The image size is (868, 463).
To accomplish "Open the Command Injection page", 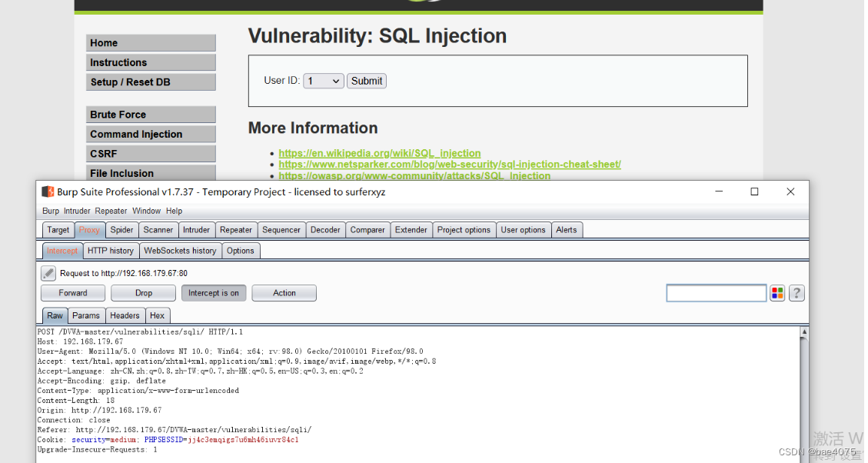I will [x=151, y=134].
